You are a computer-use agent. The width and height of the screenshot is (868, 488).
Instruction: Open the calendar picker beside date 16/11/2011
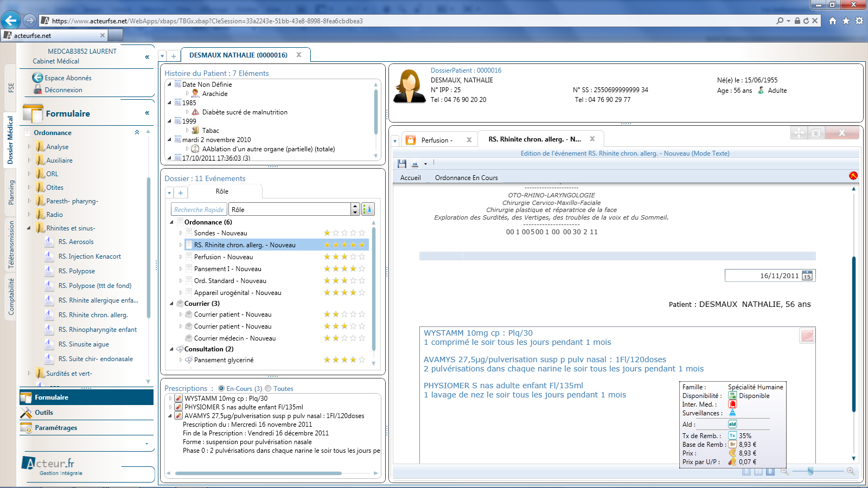[x=807, y=276]
